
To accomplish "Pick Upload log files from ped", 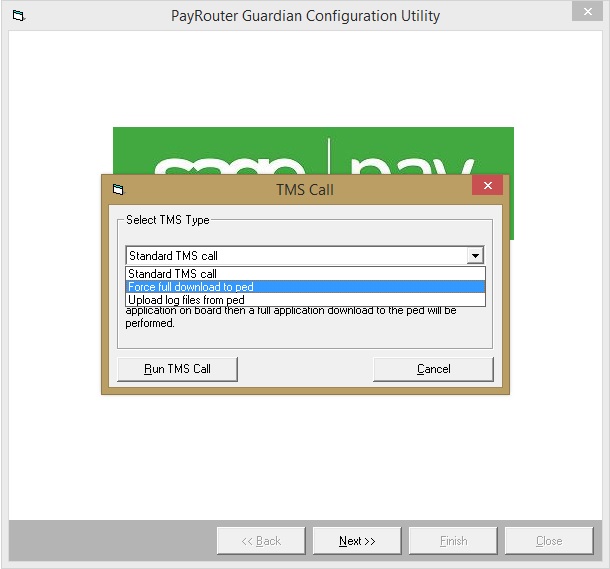I will click(305, 300).
